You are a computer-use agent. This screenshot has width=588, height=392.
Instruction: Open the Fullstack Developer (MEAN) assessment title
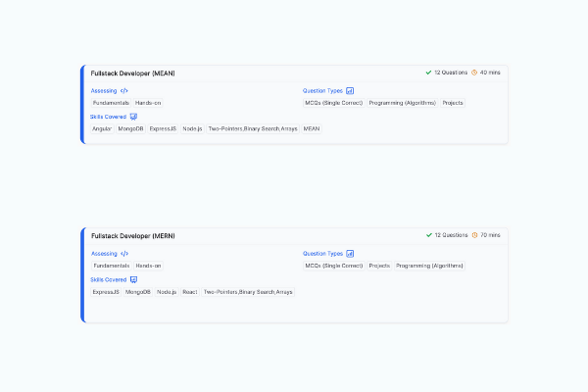point(132,73)
